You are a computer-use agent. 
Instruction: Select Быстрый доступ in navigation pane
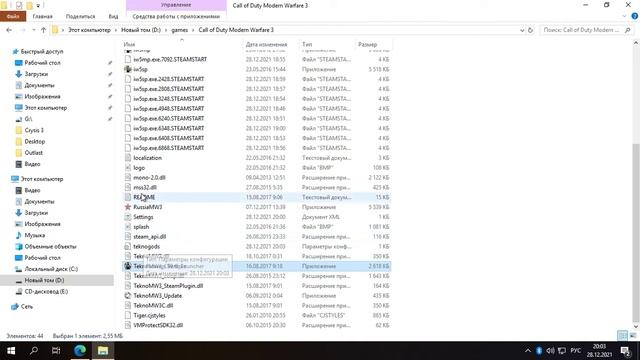42,51
